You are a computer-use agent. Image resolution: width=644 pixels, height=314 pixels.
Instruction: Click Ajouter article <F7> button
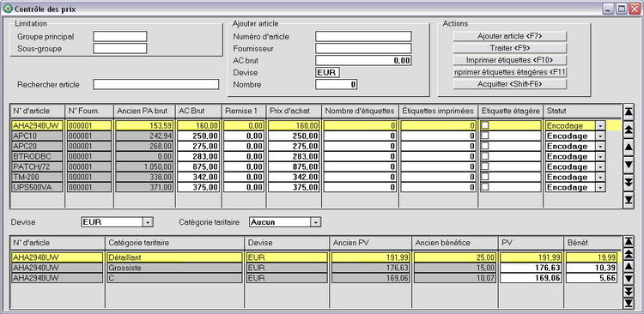(x=510, y=36)
